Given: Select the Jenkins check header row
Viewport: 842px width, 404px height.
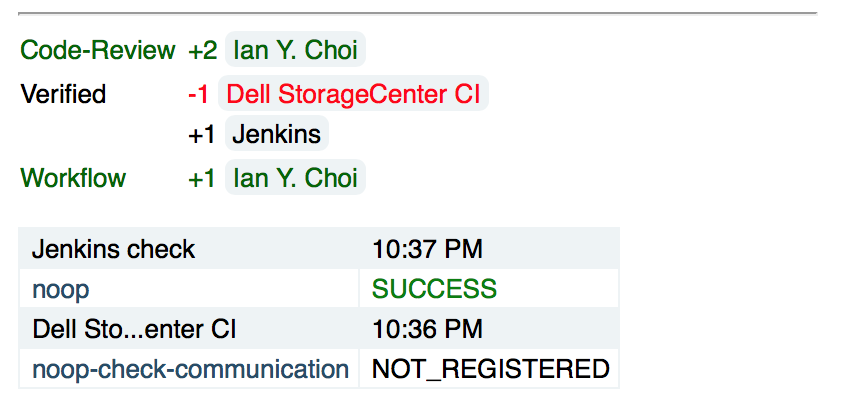Looking at the screenshot, I should coord(113,248).
